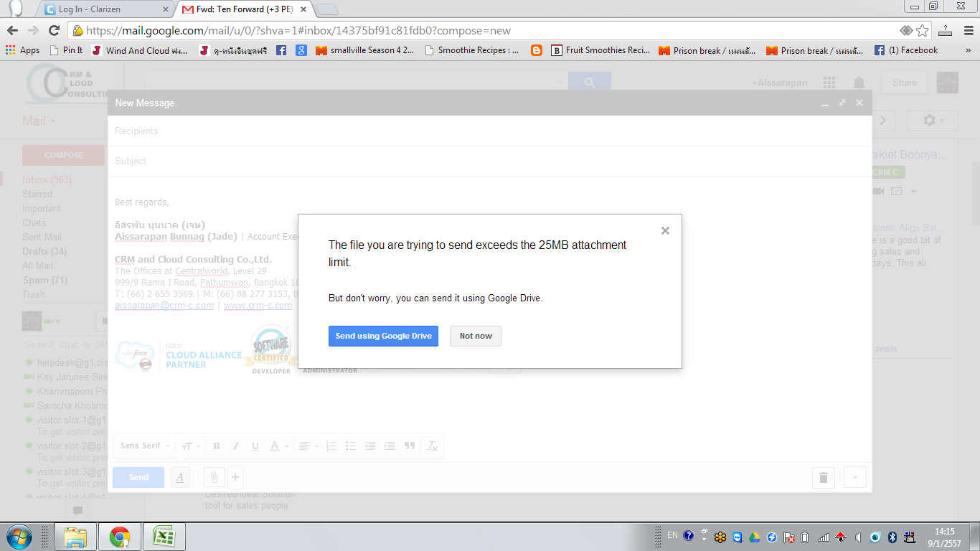980x551 pixels.
Task: Click the numbered list icon
Action: click(x=331, y=446)
